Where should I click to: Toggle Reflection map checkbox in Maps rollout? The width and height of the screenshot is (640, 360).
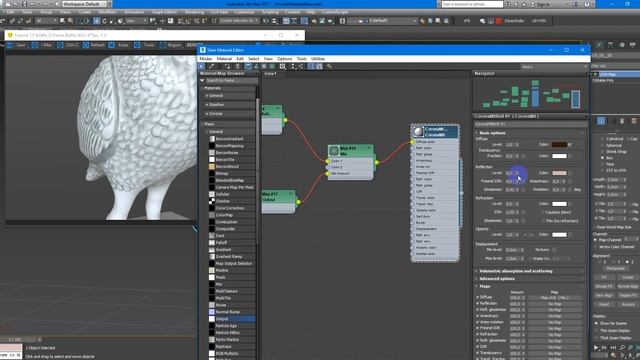click(x=477, y=303)
